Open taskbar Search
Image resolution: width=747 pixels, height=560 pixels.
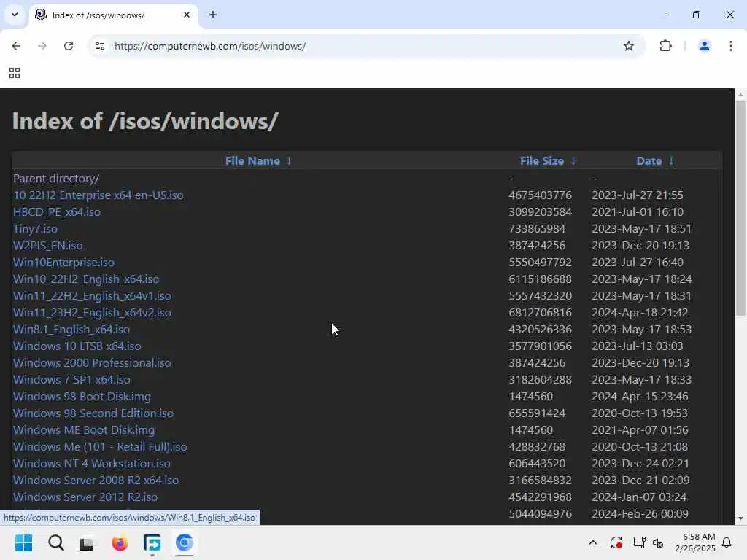click(x=55, y=542)
